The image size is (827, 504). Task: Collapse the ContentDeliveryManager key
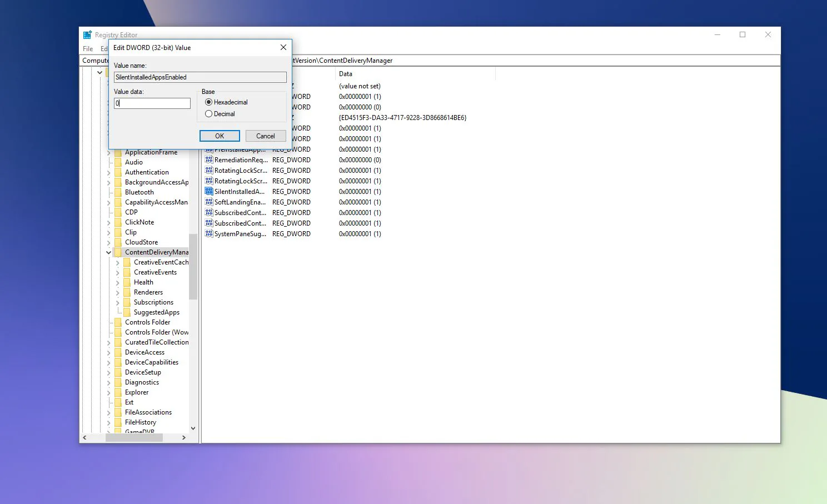(109, 252)
